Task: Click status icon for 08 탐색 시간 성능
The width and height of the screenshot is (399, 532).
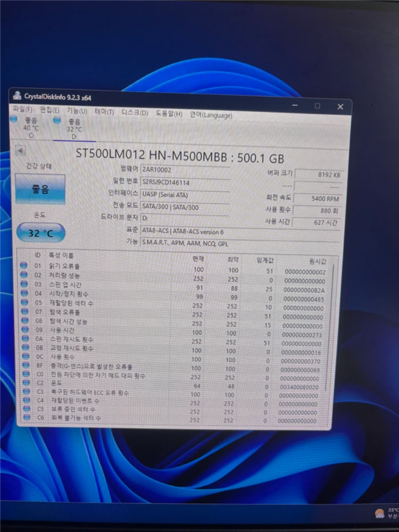Action: click(25, 320)
